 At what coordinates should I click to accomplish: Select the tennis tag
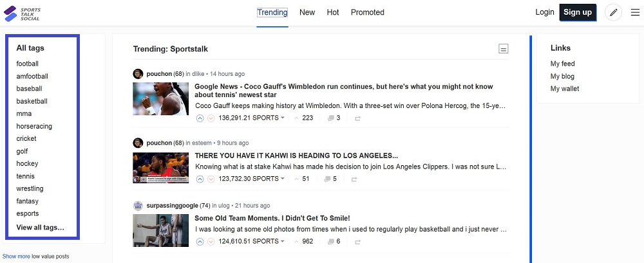tap(26, 176)
